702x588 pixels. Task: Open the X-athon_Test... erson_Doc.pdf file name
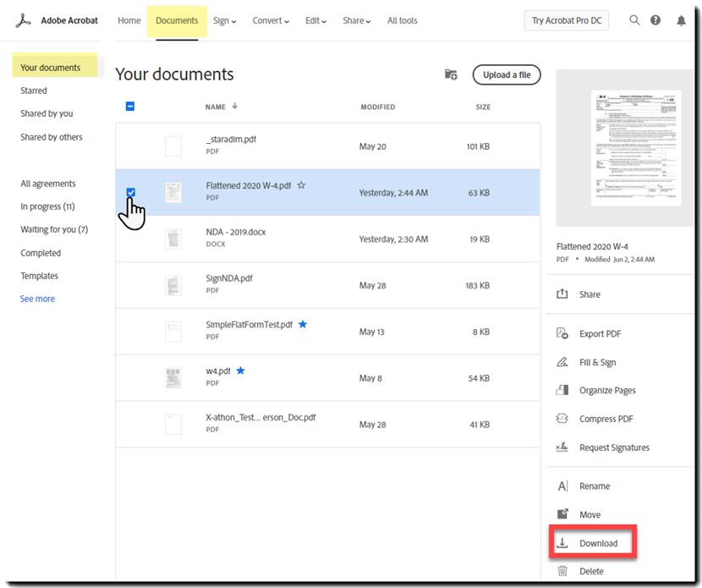(261, 417)
